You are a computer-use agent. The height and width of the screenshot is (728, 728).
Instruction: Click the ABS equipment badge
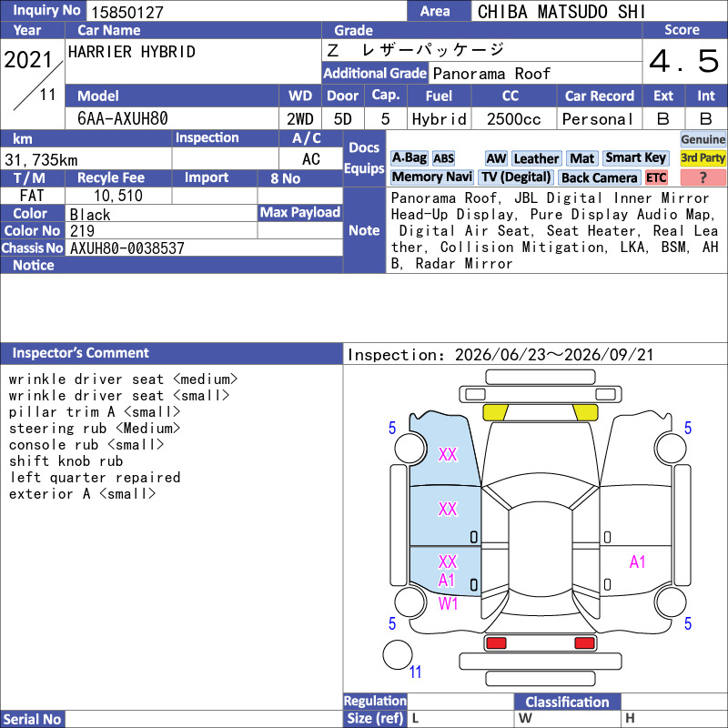coord(443,158)
